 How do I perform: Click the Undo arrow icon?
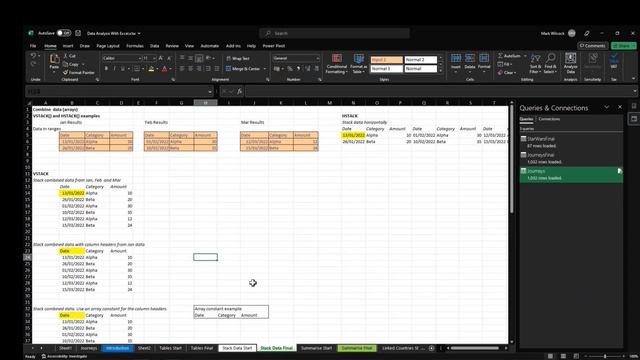[33, 56]
